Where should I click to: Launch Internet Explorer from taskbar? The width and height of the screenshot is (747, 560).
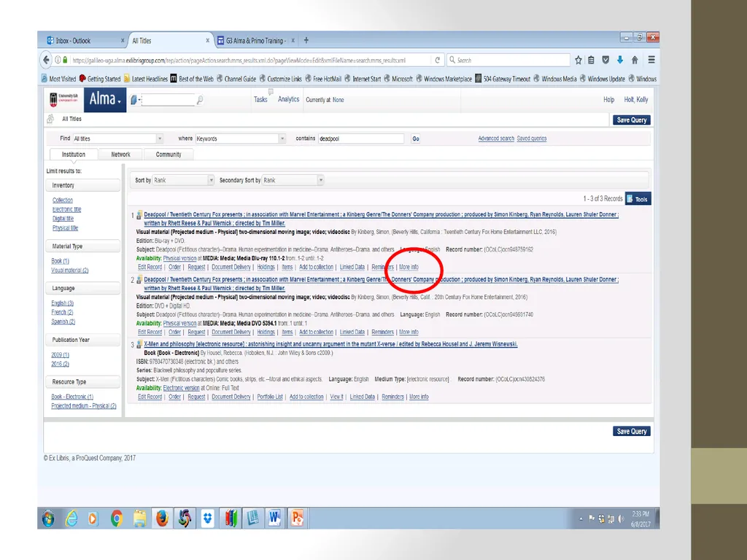71,518
